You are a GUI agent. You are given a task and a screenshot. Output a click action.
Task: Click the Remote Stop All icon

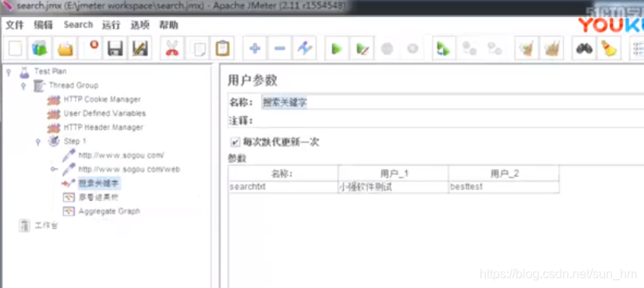coord(469,49)
